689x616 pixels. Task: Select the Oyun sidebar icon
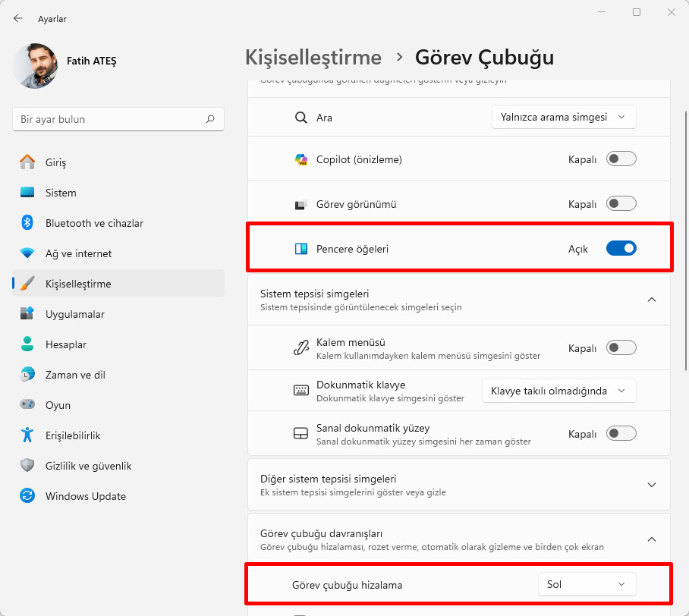(28, 405)
